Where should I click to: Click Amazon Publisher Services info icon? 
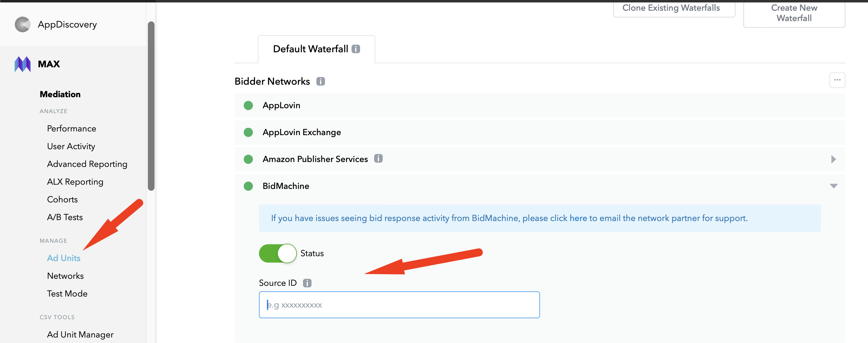(x=378, y=159)
